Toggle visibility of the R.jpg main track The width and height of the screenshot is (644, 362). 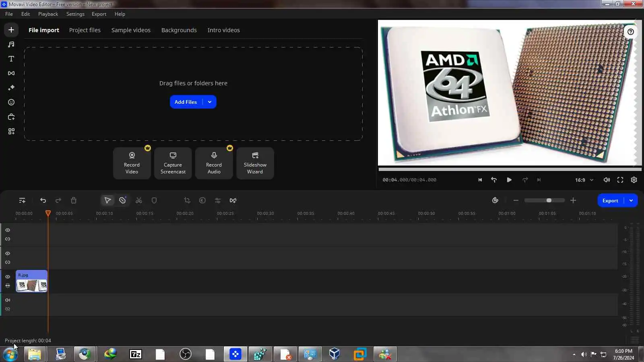pos(8,277)
